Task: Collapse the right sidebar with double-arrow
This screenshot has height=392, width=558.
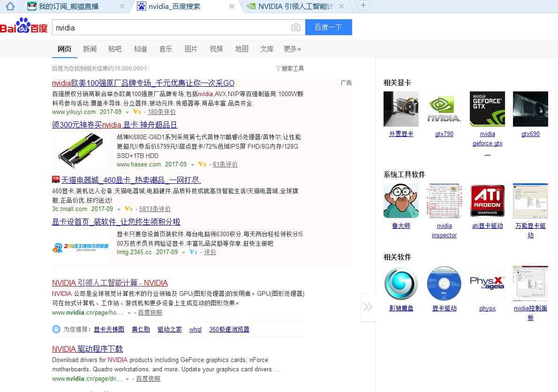Action: [368, 307]
